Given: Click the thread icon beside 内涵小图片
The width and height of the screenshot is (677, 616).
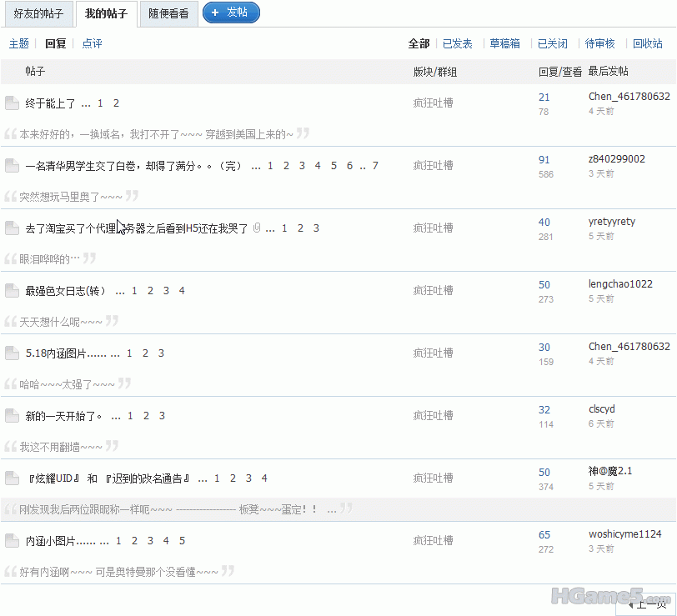Looking at the screenshot, I should [12, 541].
